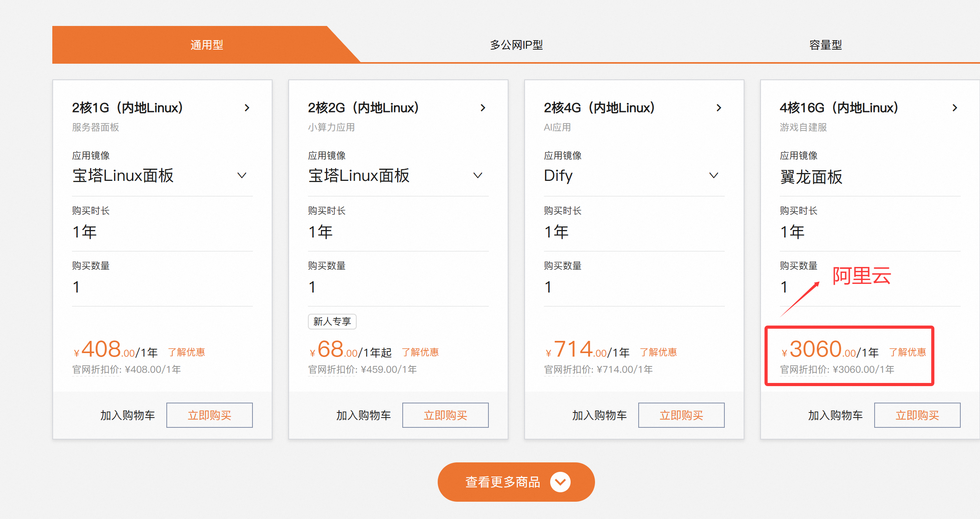Screen dimensions: 980x519
Task: Click the ¥714.00/1年 price
Action: [x=588, y=349]
